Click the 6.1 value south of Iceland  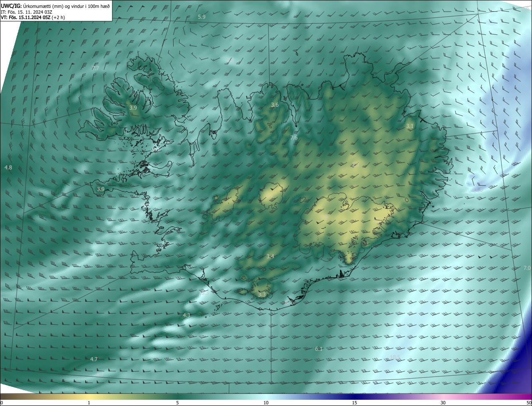click(x=319, y=349)
